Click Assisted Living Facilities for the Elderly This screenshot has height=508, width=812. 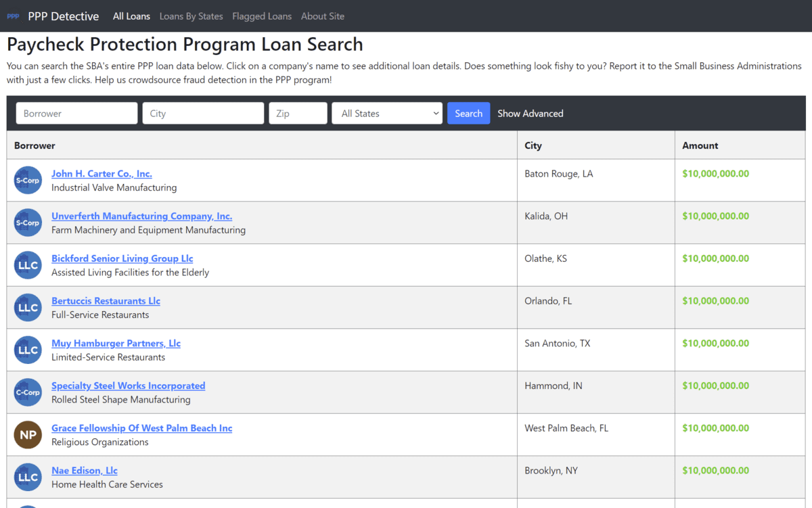pos(130,273)
